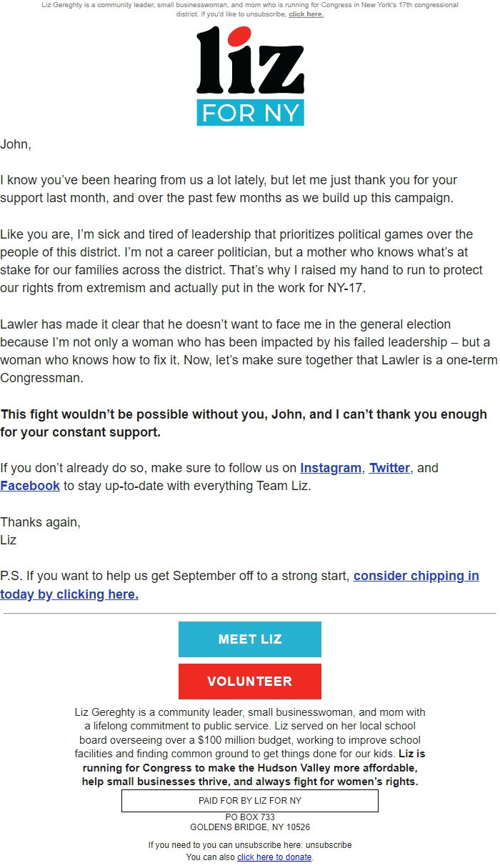Follow the campaign on Facebook
Image resolution: width=500 pixels, height=868 pixels.
[30, 486]
